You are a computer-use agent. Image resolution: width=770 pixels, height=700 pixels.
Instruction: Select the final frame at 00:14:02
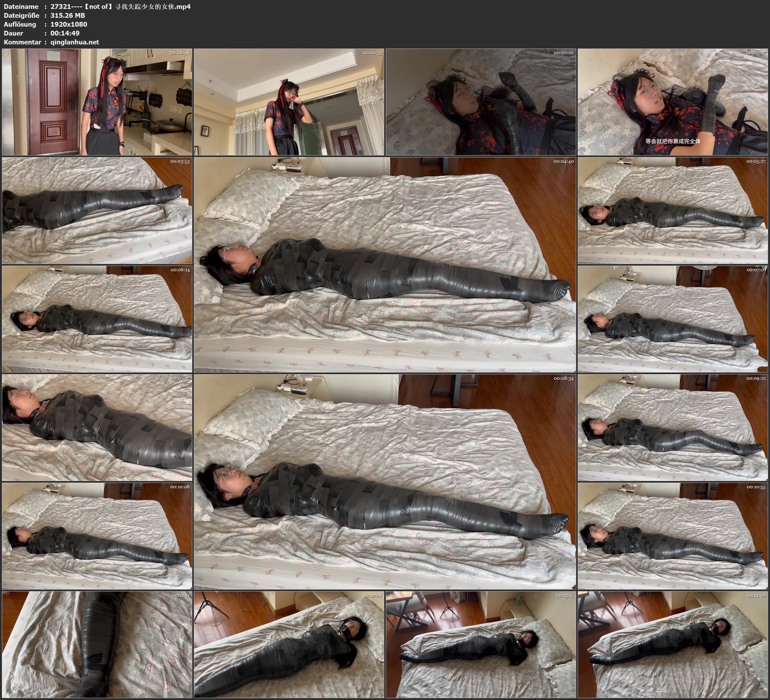[673, 644]
